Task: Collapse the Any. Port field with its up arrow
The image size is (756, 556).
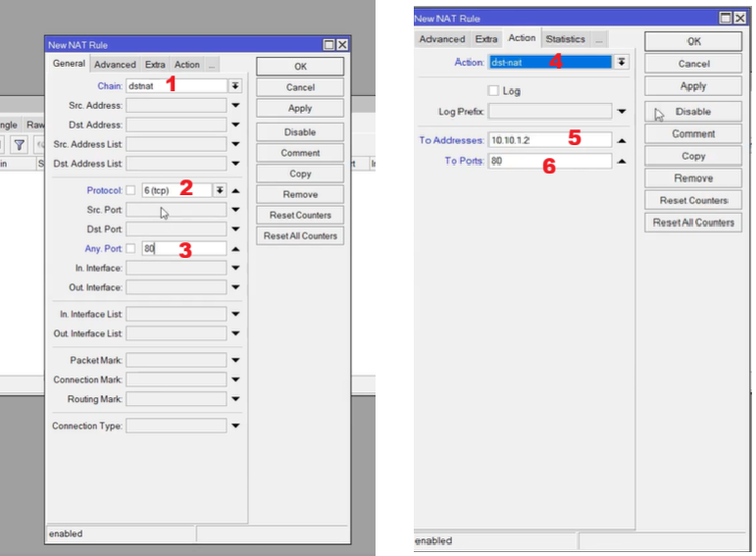Action: click(235, 248)
